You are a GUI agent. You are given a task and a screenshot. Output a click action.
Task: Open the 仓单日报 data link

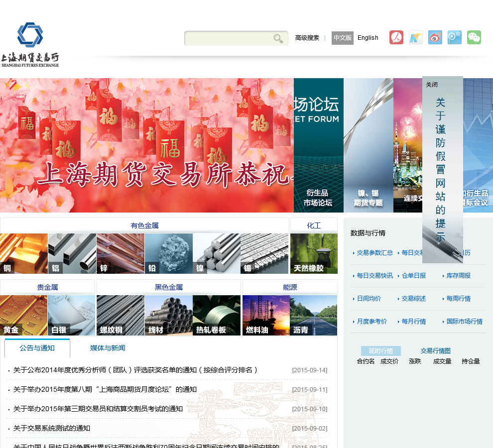click(414, 276)
